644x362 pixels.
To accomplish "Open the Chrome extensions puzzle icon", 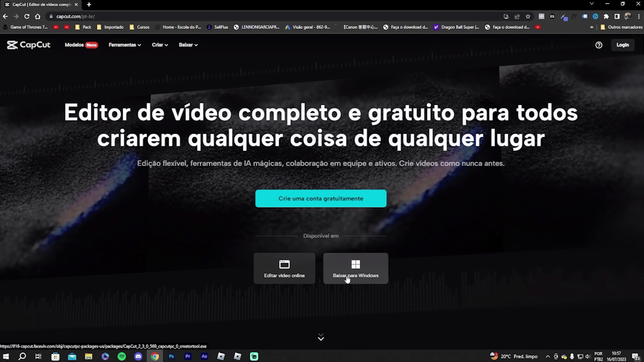I will click(606, 16).
